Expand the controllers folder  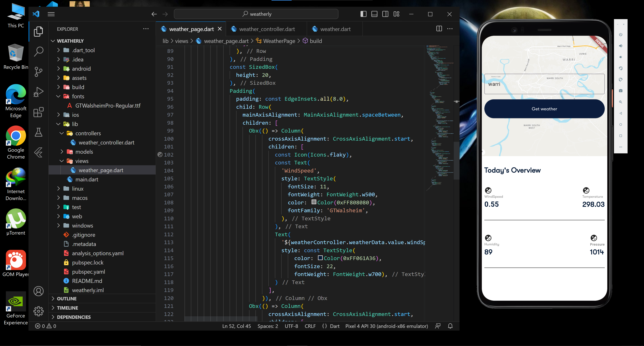point(62,133)
